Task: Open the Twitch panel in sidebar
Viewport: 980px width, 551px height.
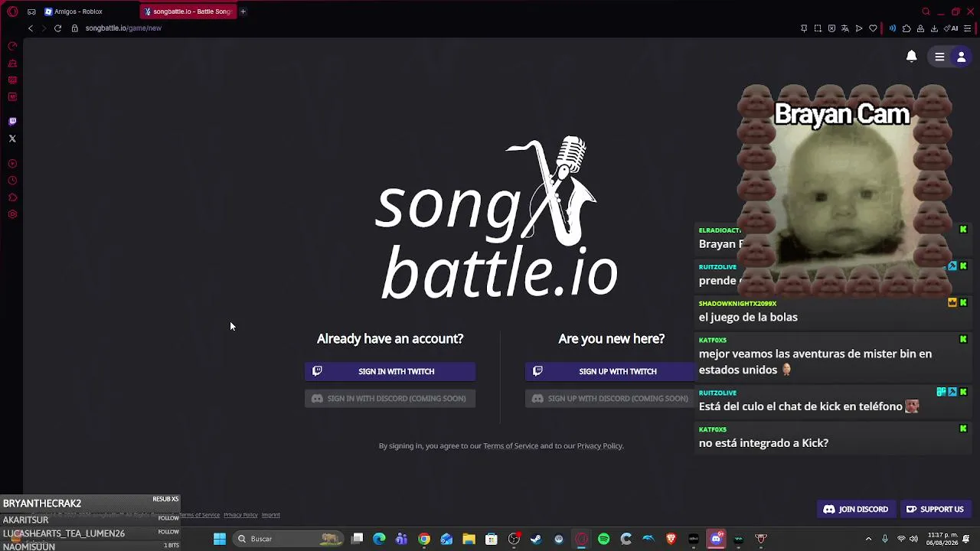Action: (x=12, y=121)
